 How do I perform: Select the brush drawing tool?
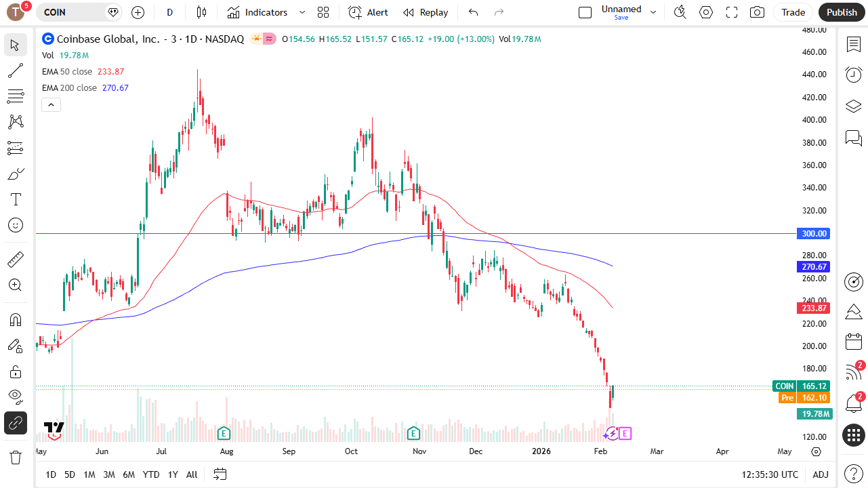pyautogui.click(x=15, y=174)
